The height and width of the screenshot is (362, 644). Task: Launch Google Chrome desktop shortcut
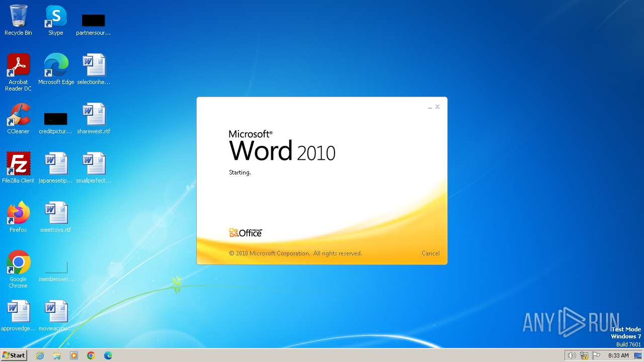(18, 269)
